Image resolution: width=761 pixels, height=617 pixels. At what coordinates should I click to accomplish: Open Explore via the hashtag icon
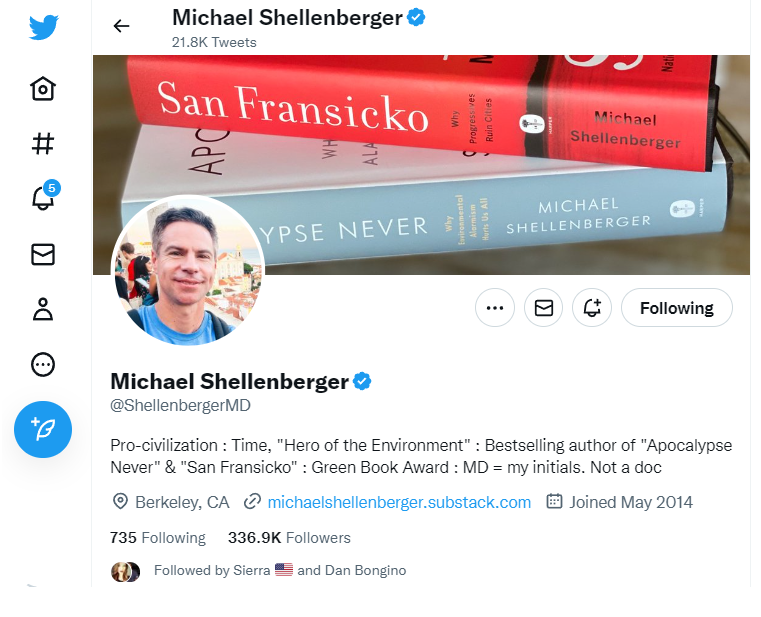point(43,144)
